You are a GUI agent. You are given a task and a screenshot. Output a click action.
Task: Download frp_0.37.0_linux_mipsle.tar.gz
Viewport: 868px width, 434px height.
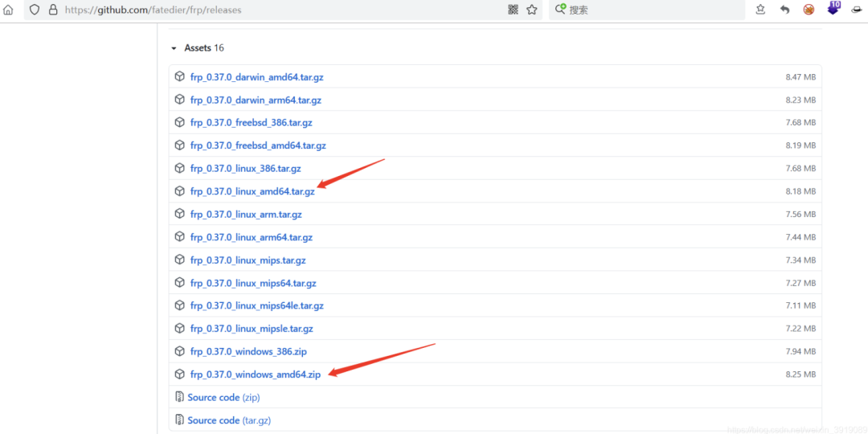click(x=252, y=329)
